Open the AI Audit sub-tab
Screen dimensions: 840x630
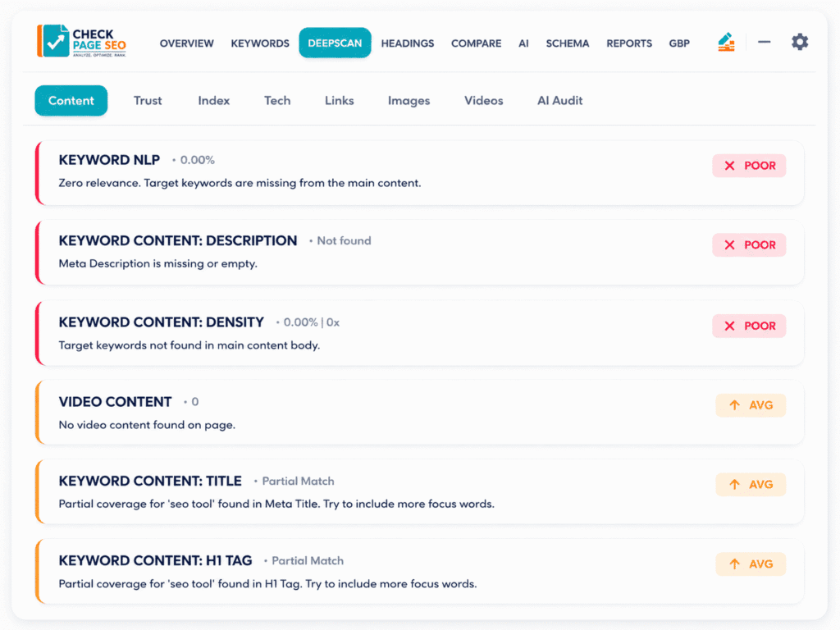559,101
